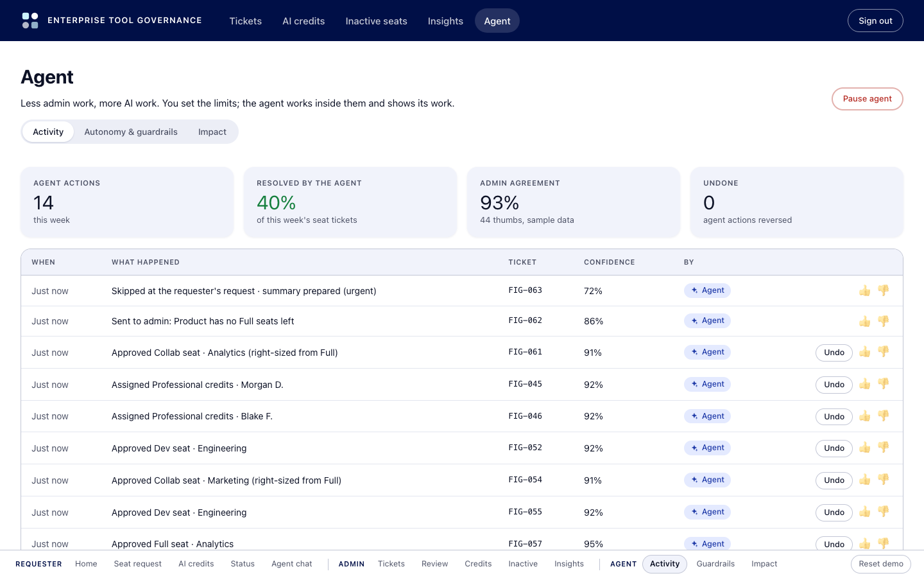
Task: Give thumbs down on FIG-063 row
Action: tap(884, 291)
